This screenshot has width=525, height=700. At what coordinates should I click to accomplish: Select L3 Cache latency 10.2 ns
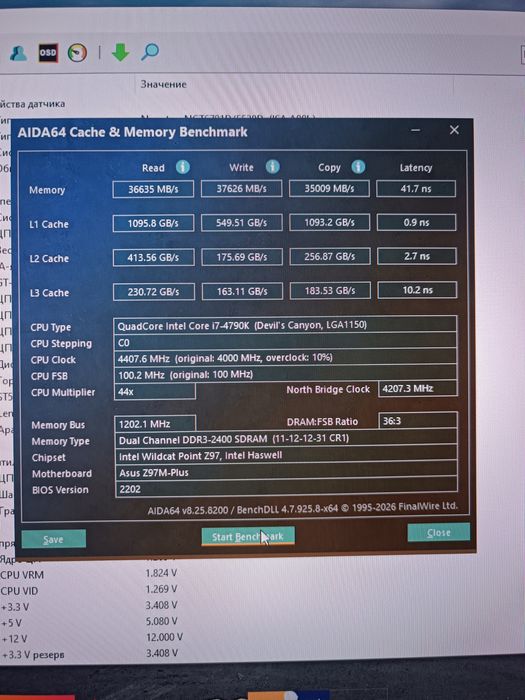click(417, 290)
